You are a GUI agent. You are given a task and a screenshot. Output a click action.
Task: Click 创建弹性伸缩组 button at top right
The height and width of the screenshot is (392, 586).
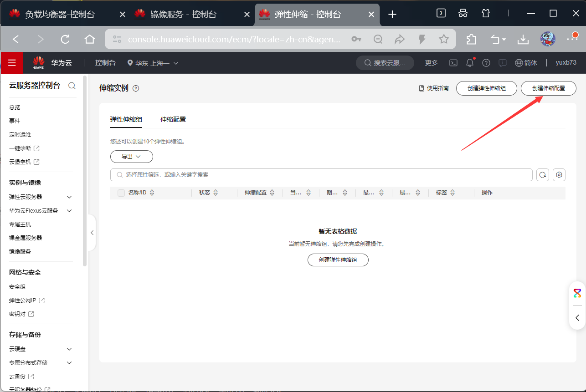[487, 88]
